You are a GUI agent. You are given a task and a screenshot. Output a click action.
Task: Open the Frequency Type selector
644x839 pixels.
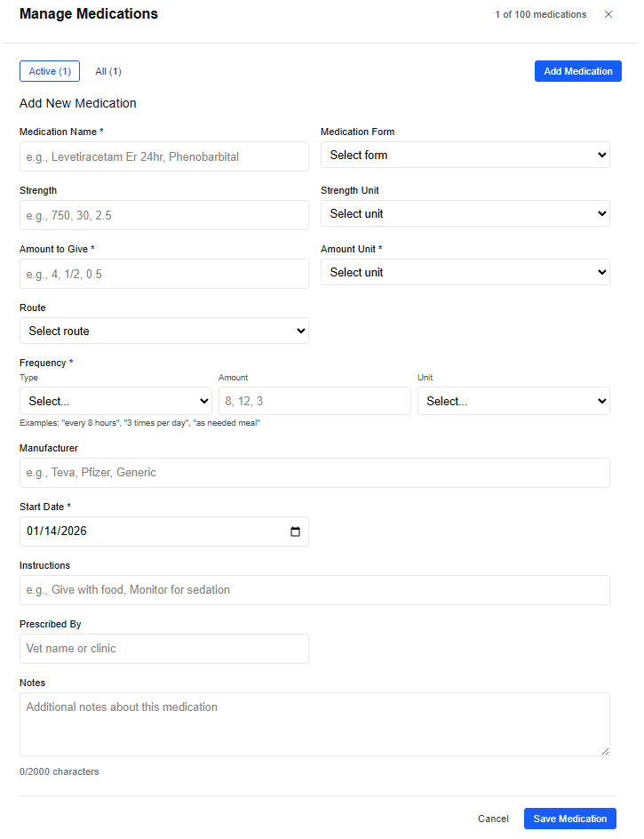115,401
